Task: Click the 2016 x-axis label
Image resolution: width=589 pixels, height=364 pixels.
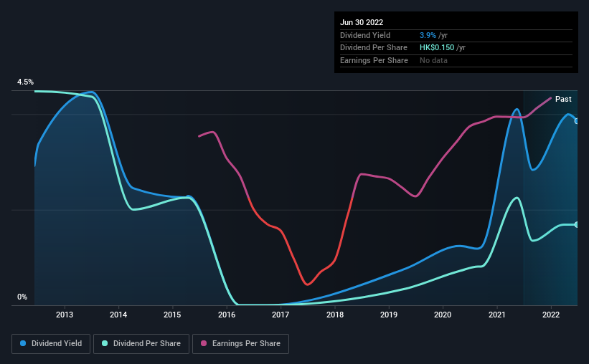Action: click(227, 315)
